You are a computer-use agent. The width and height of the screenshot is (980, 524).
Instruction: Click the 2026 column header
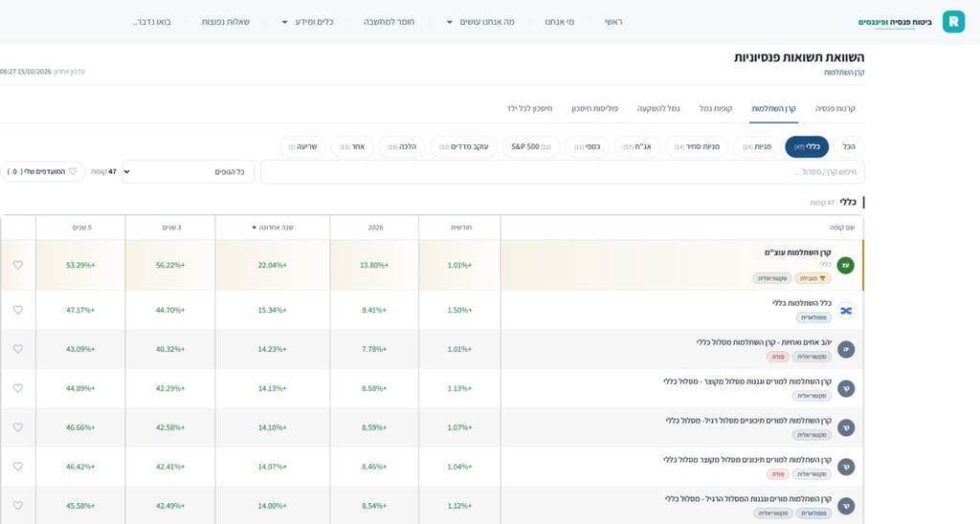(x=375, y=228)
